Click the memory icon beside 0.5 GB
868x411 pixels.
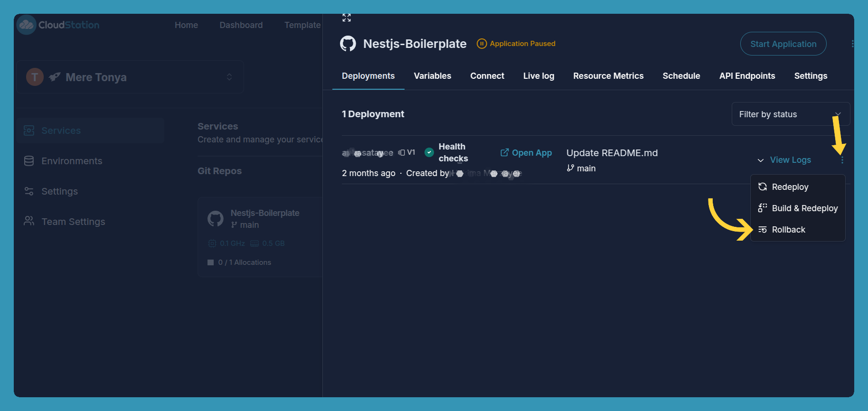click(x=255, y=243)
